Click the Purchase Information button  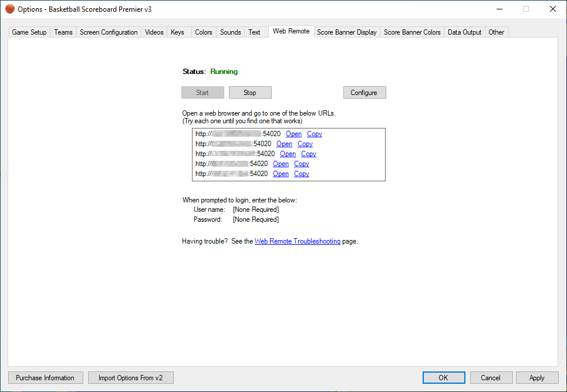45,378
